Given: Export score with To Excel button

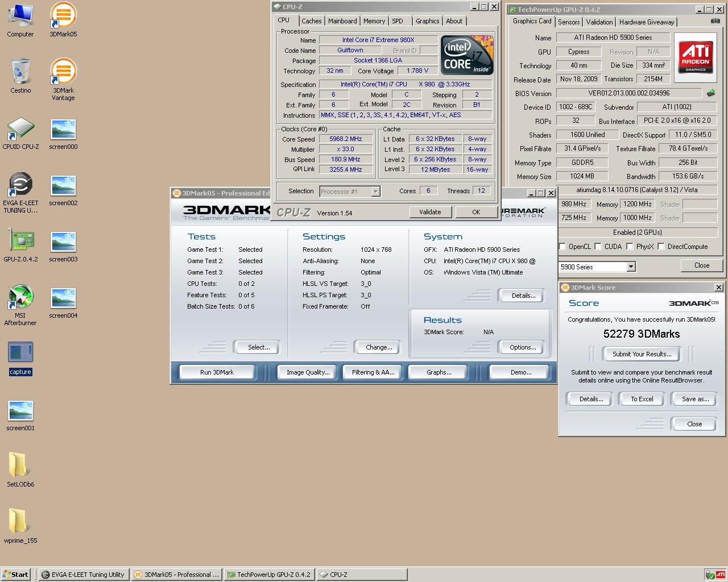Looking at the screenshot, I should 642,399.
